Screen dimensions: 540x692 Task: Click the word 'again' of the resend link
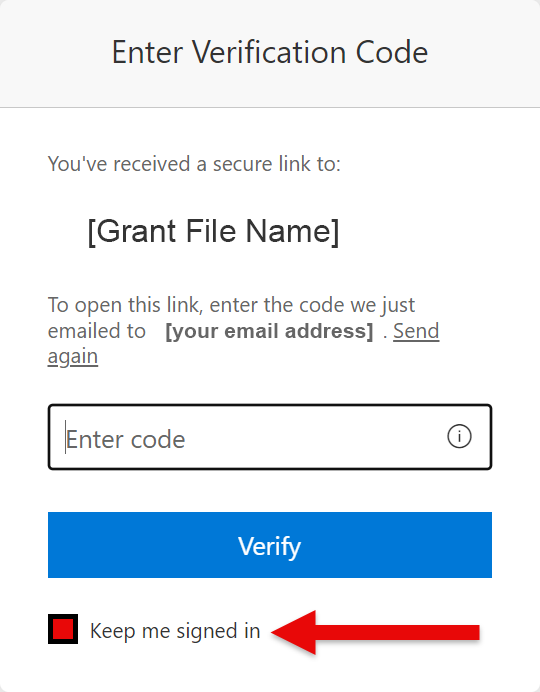73,357
